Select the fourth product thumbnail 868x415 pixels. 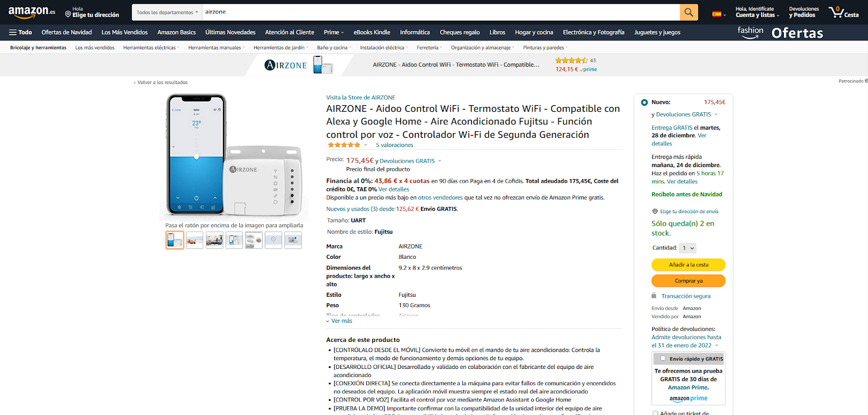coord(234,240)
